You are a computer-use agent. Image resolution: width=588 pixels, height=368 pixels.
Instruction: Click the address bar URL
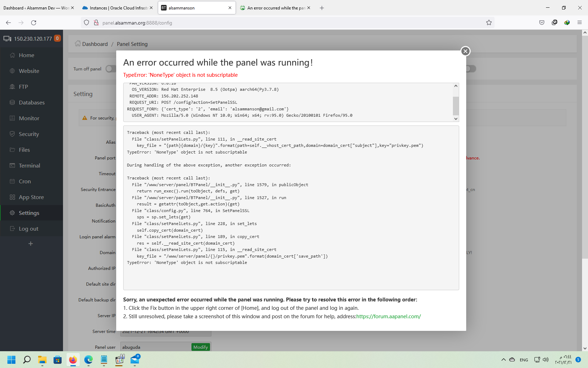(137, 23)
